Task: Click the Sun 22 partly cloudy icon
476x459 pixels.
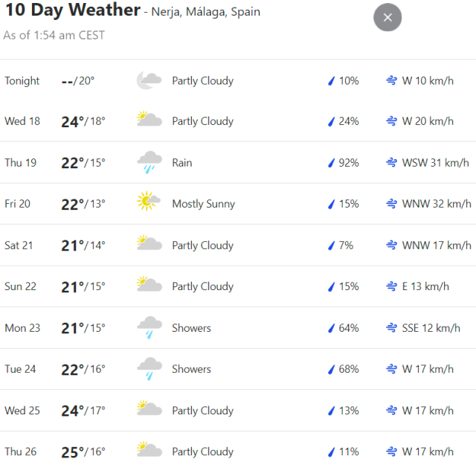Action: [149, 286]
